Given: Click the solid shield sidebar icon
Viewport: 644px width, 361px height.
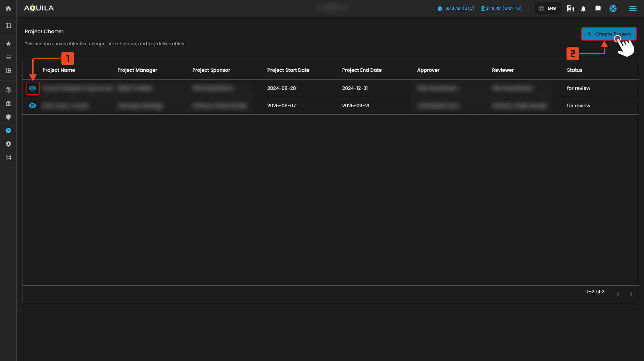Looking at the screenshot, I should [8, 117].
